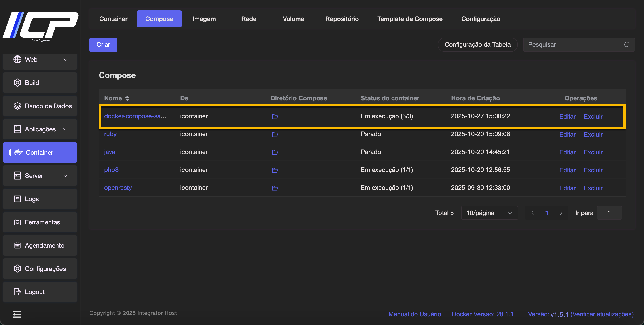Switch to the Volume tab
644x325 pixels.
(293, 19)
